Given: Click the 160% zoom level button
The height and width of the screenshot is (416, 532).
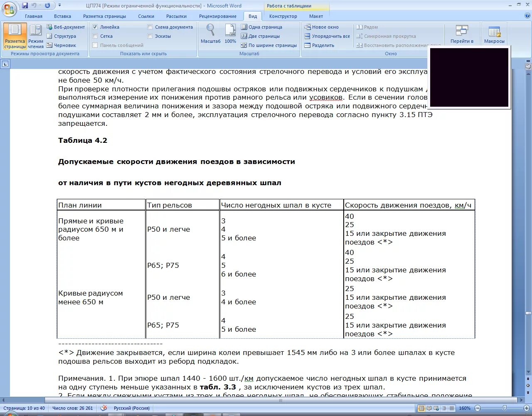Looking at the screenshot, I should coord(465,408).
